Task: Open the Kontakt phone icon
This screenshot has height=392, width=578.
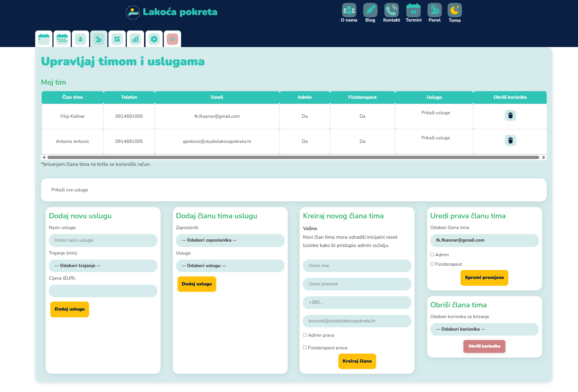Action: 391,10
